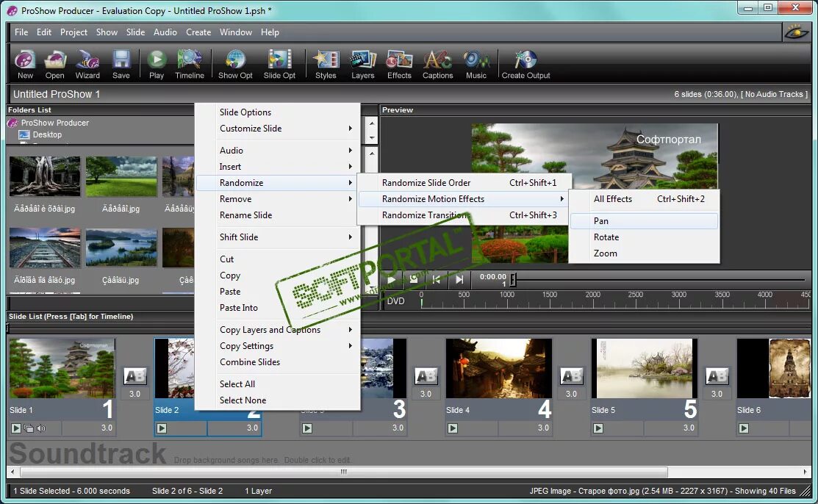The width and height of the screenshot is (818, 504).
Task: Open the Effects tool
Action: coord(399,64)
